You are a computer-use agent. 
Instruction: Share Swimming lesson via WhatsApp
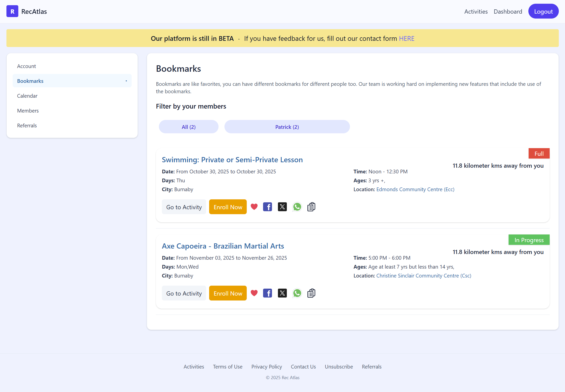click(297, 207)
